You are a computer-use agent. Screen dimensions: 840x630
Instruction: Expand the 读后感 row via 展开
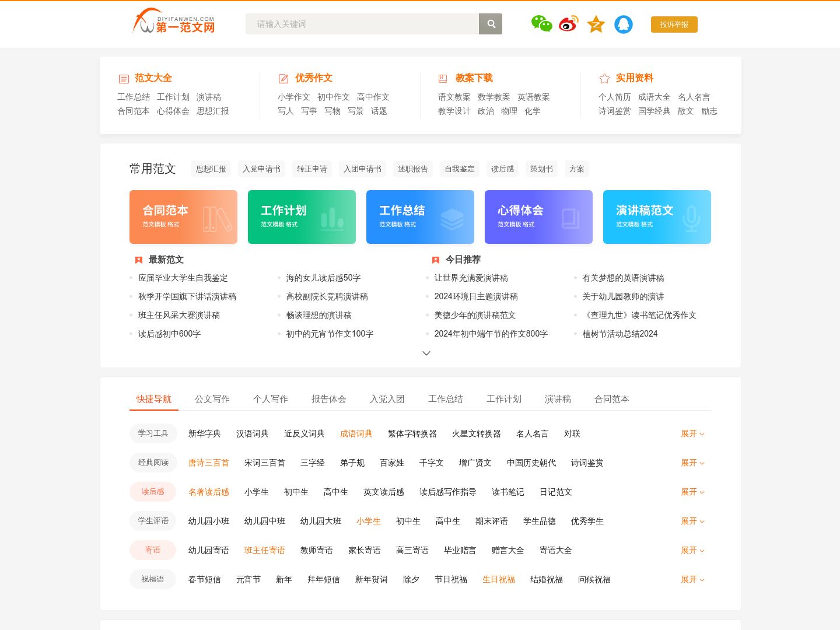[692, 492]
